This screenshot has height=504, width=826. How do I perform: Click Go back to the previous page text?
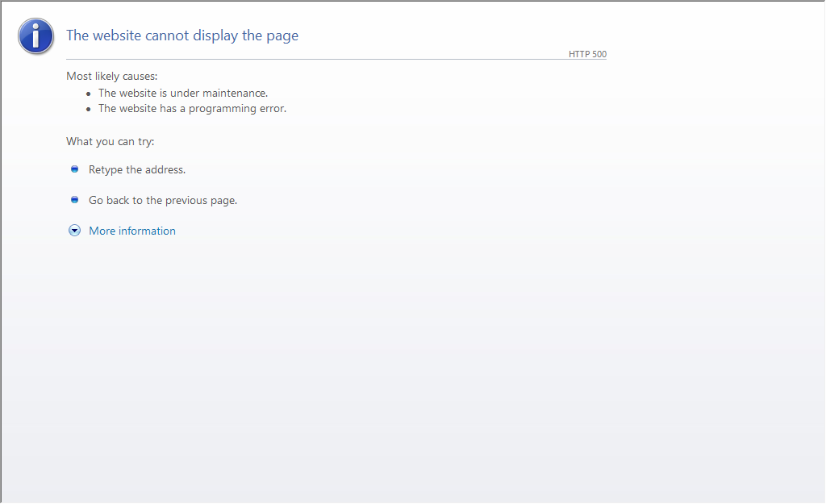[163, 201]
